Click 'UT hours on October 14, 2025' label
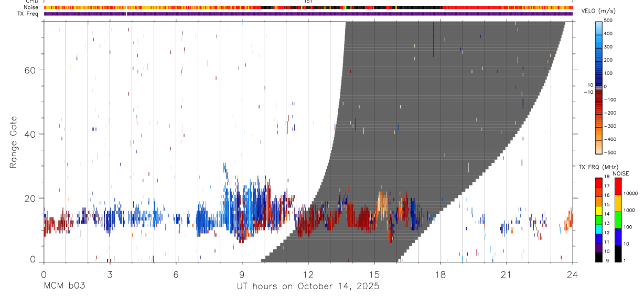Screen dimensions: 644x297 (308, 287)
